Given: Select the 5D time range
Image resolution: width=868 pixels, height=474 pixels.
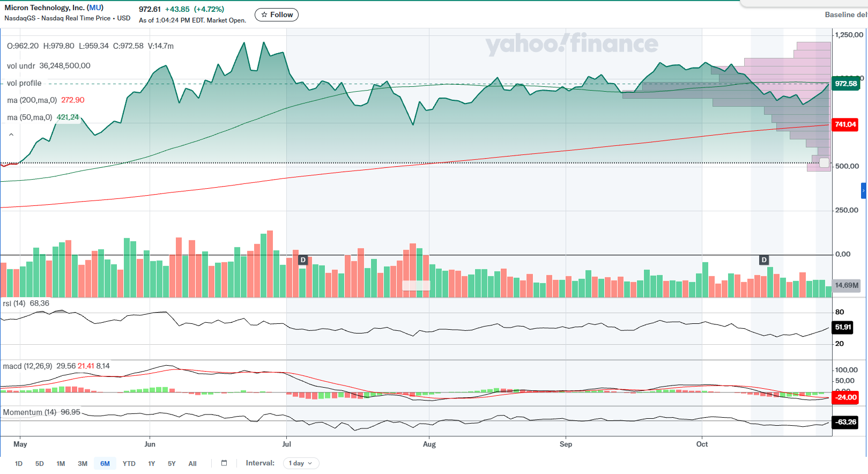Looking at the screenshot, I should tap(40, 464).
